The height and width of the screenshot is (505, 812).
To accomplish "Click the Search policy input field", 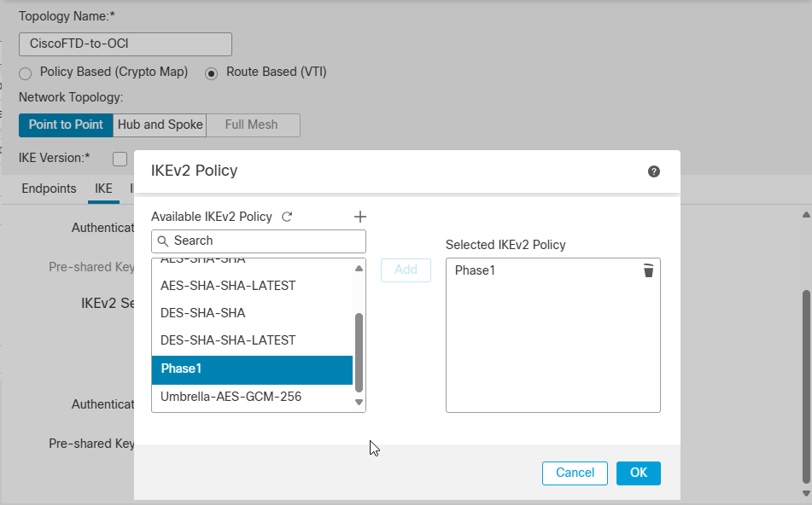I will click(265, 241).
